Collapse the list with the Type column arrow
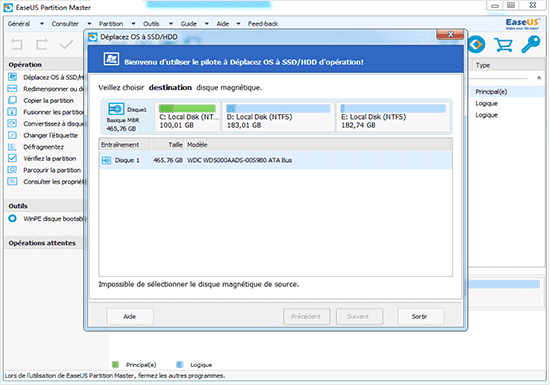 [x=539, y=78]
